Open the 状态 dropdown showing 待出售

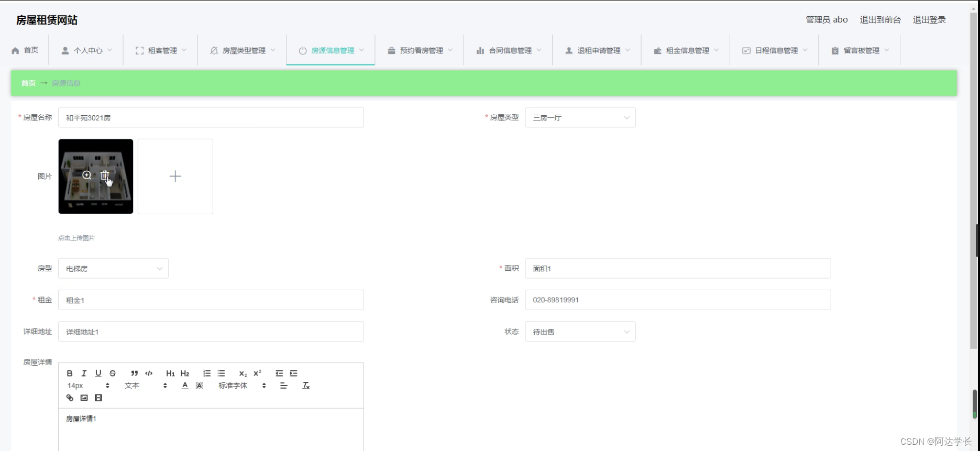580,332
